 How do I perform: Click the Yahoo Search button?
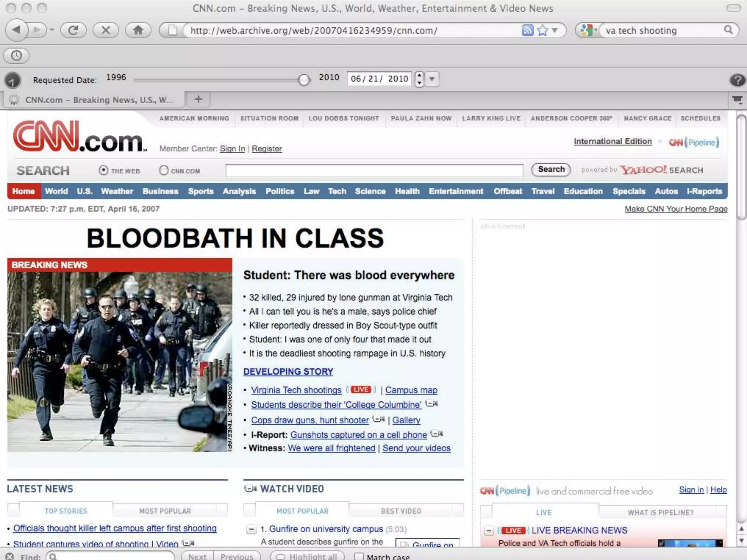(551, 170)
